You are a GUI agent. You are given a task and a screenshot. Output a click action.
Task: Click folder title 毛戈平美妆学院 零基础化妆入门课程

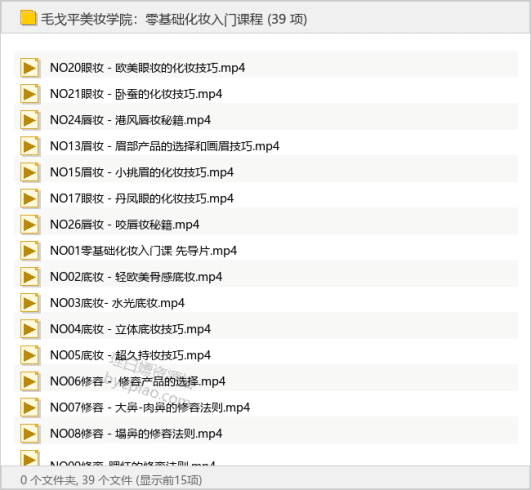pos(174,19)
